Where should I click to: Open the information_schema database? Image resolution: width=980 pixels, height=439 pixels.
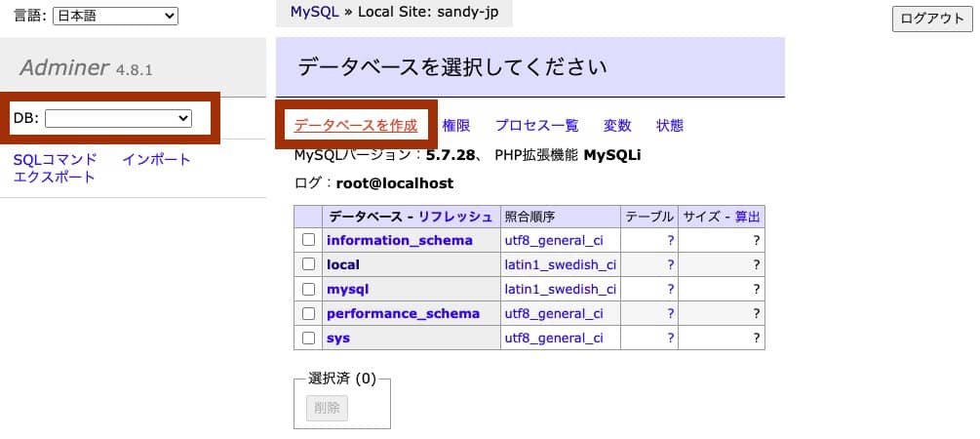[x=400, y=240]
